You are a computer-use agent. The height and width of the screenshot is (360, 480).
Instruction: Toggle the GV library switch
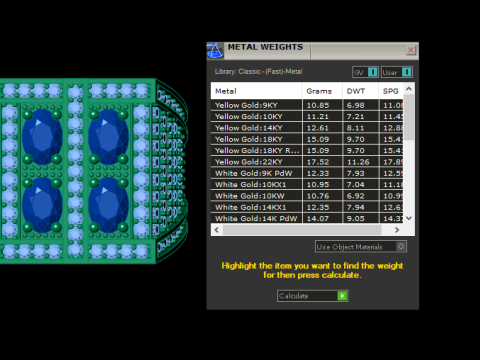365,72
